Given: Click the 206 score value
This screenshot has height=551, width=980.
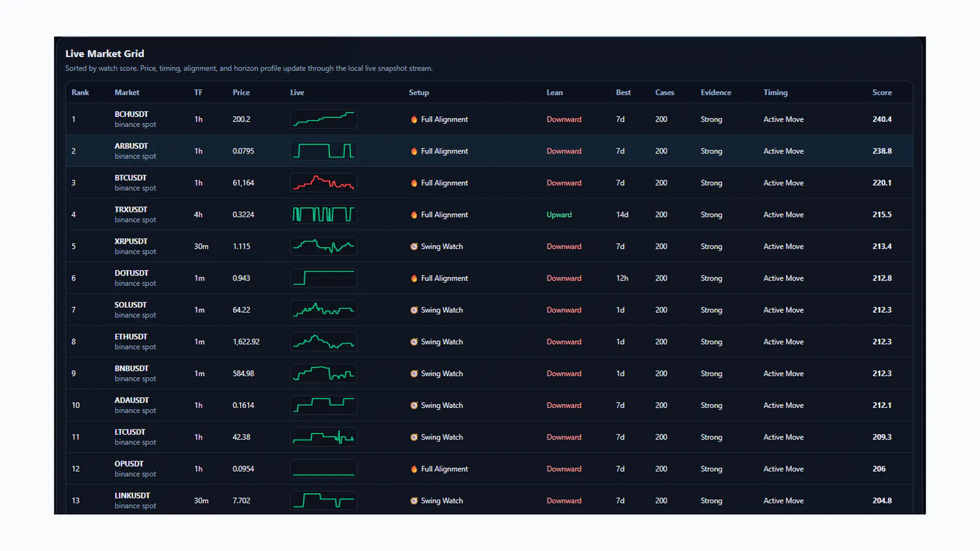Looking at the screenshot, I should tap(879, 470).
